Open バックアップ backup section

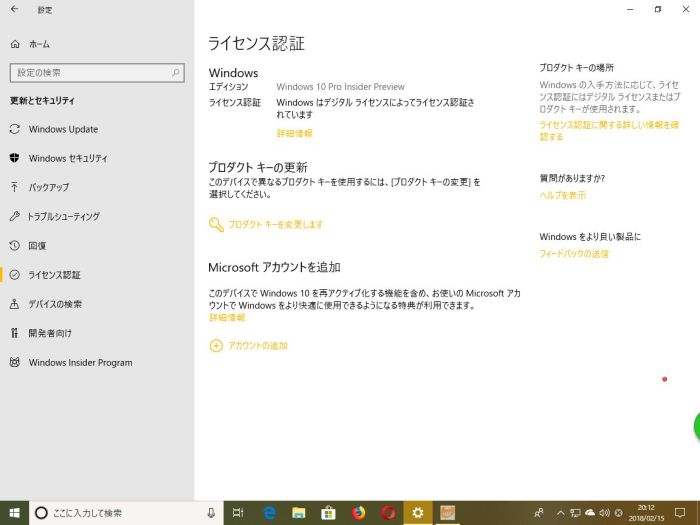point(48,187)
